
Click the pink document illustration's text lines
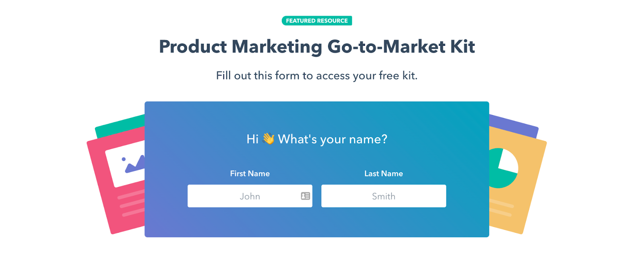pyautogui.click(x=132, y=203)
